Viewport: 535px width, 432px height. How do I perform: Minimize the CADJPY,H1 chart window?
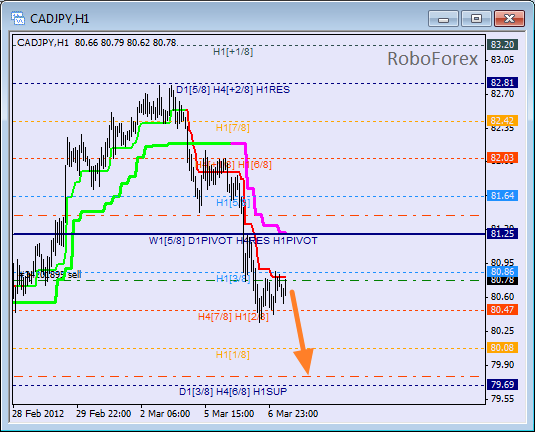pos(443,19)
